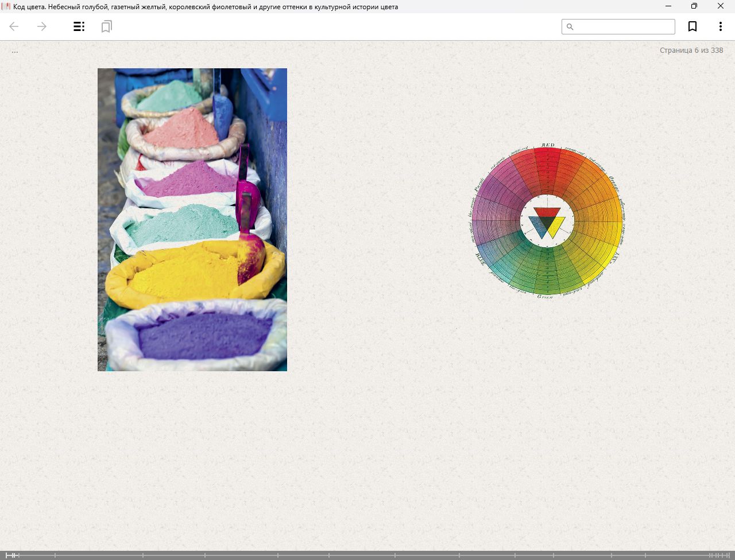Select the colored pigment sacks photo
Image resolution: width=735 pixels, height=560 pixels.
pos(192,220)
